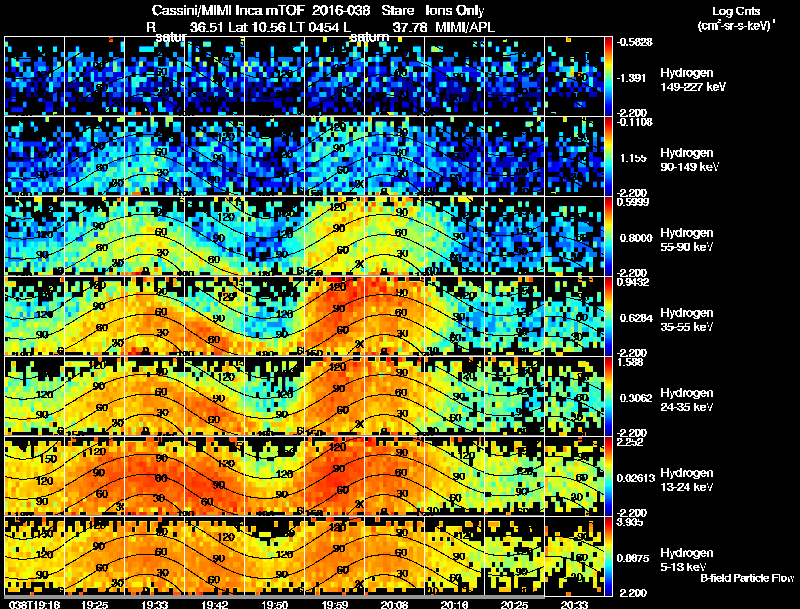This screenshot has height=609, width=800.
Task: Click the '19:33' time axis label
Action: 155,604
